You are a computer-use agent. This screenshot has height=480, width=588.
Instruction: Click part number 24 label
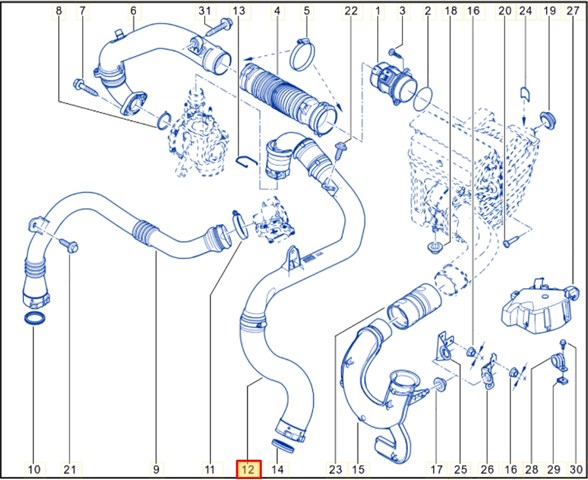tap(525, 11)
